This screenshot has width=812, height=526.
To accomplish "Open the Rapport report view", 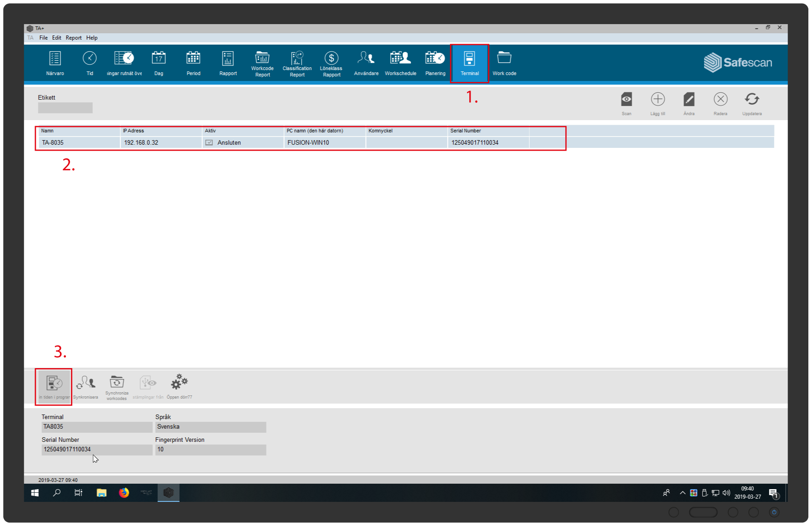I will (x=228, y=63).
